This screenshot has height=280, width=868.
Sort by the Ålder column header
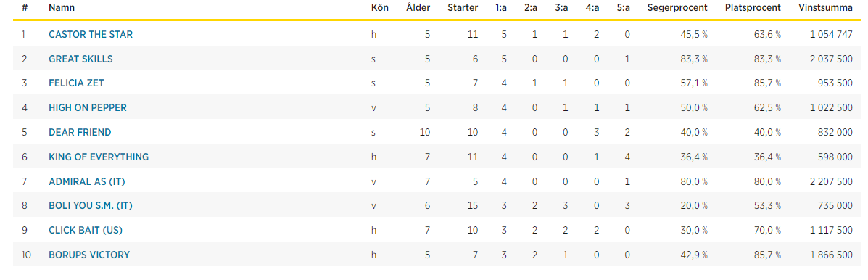pos(418,8)
